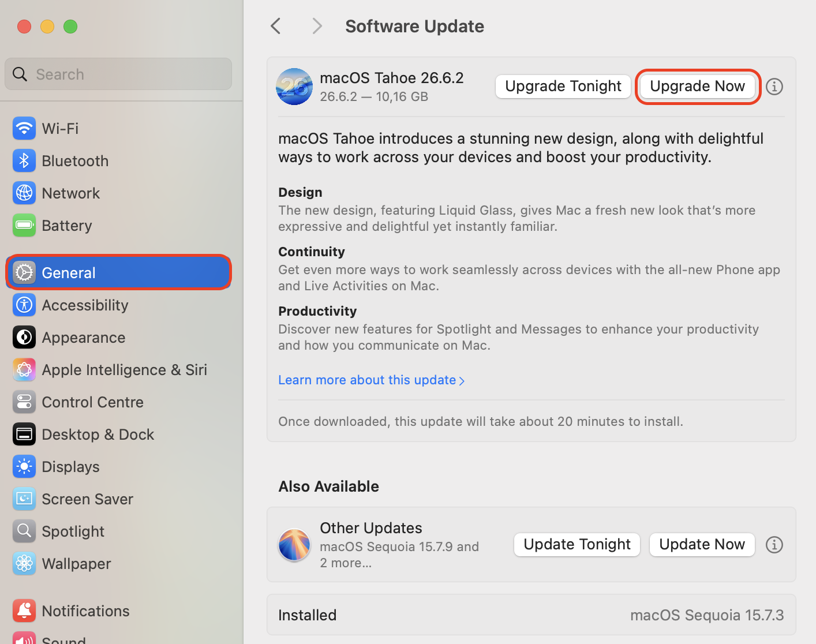Screen dimensions: 816x644
Task: Open Wi-Fi settings
Action: [x=119, y=128]
